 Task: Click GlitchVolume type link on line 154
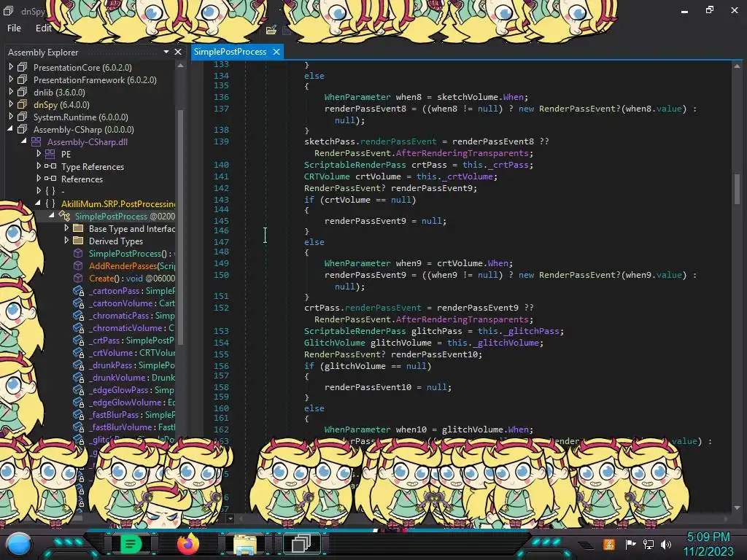pyautogui.click(x=334, y=343)
